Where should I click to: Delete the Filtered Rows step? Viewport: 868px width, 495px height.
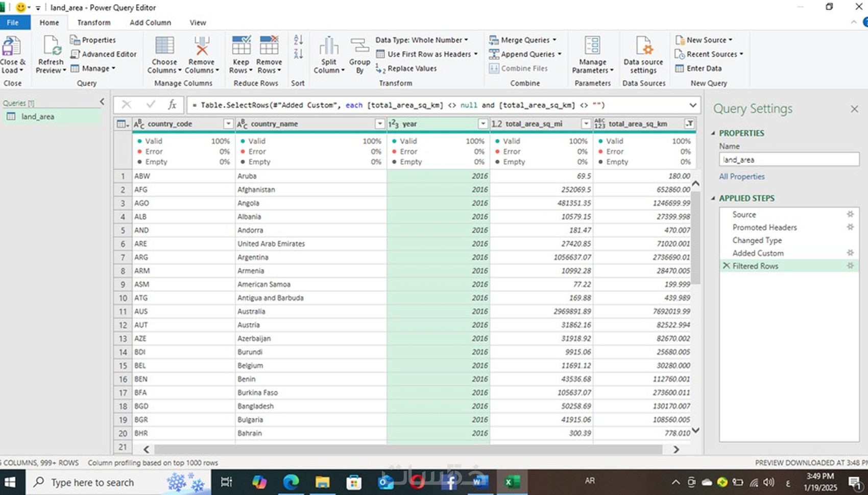coord(726,265)
